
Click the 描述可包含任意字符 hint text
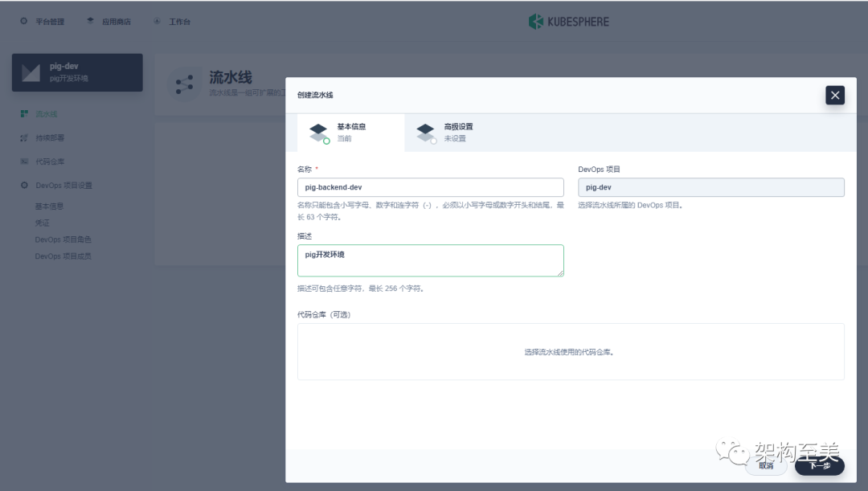click(360, 288)
